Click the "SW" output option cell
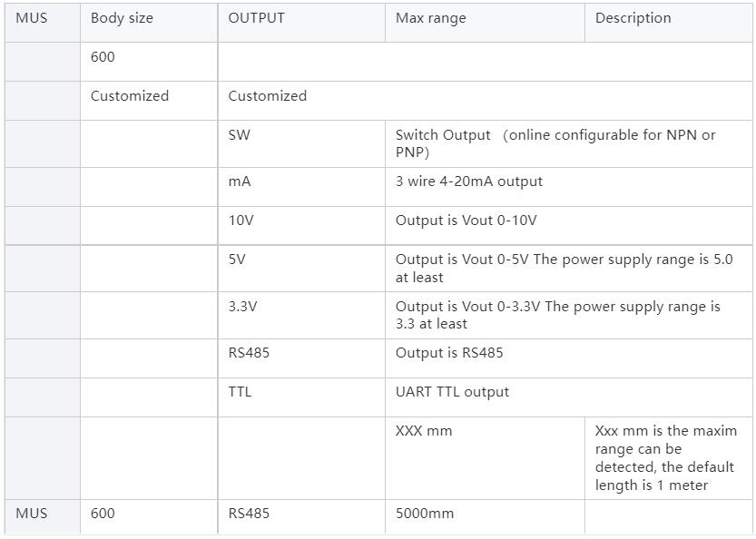Image resolution: width=756 pixels, height=539 pixels. pos(240,135)
